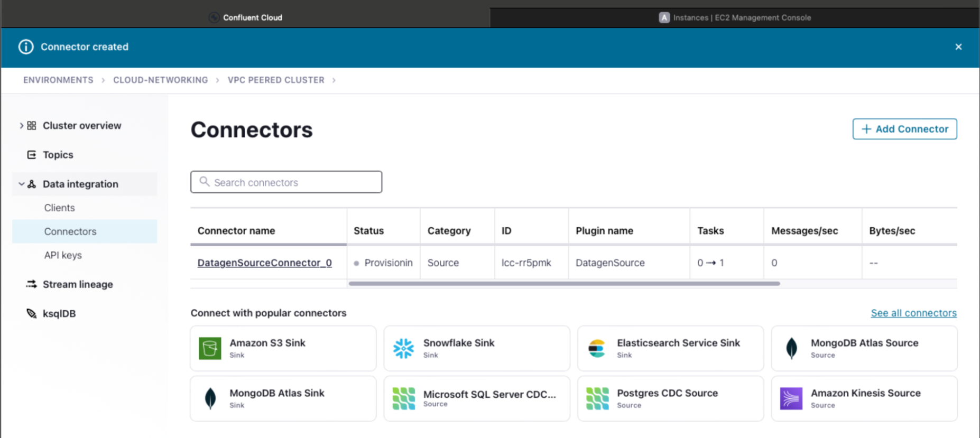Click the ksqlDB rocket icon
Image resolution: width=980 pixels, height=438 pixels.
(x=32, y=313)
